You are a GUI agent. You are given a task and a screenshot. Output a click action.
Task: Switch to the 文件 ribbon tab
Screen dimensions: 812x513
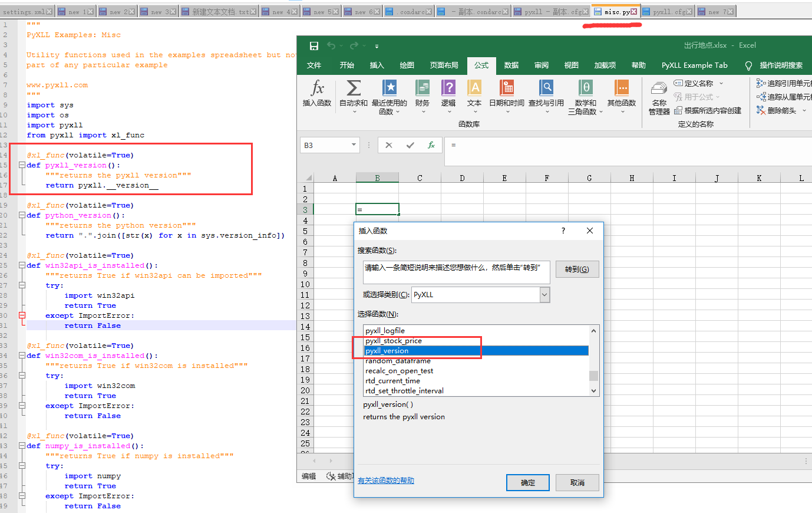point(314,65)
